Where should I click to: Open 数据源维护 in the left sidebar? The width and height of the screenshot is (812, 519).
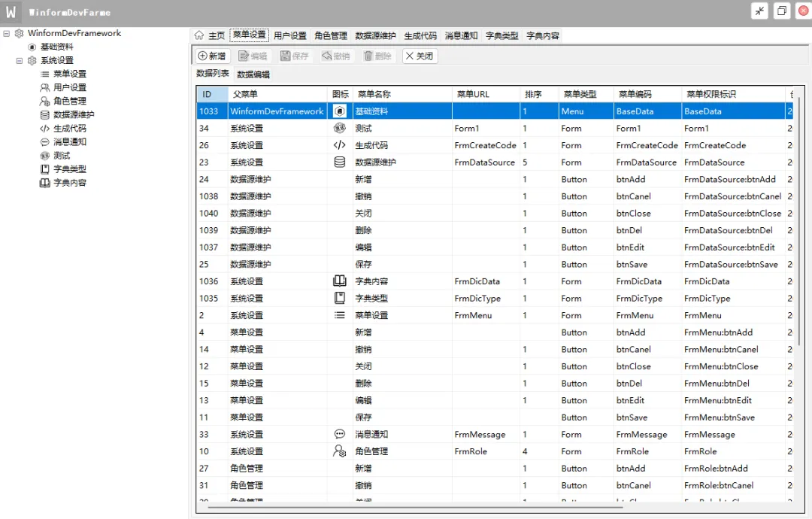point(73,114)
